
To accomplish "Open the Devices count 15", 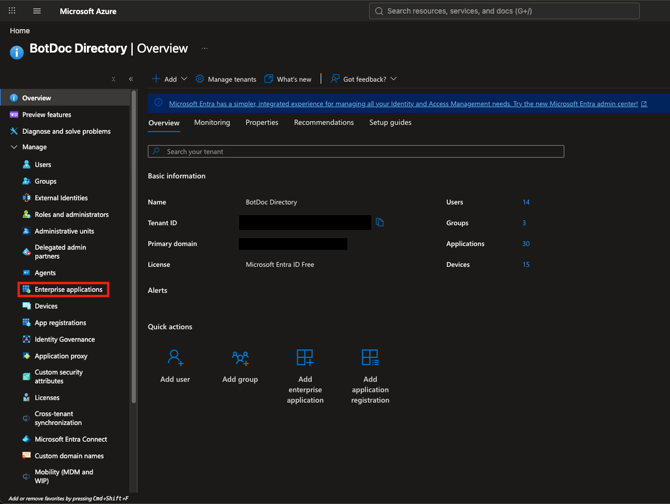I will (x=526, y=265).
